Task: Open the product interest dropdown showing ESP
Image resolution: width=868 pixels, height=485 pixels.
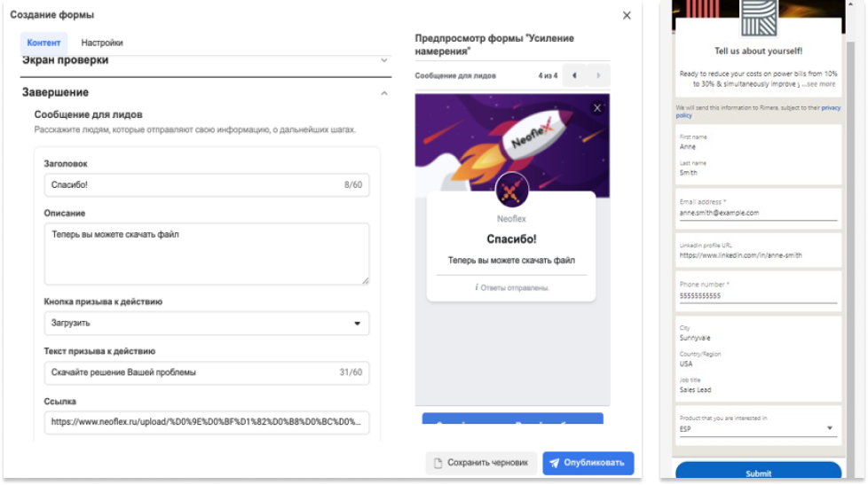Action: click(757, 429)
